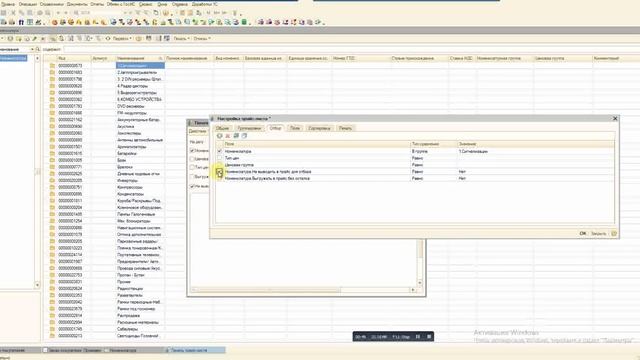This screenshot has height=360, width=640.
Task: Click folder icon of 'Батарейки' row
Action: tap(52, 153)
